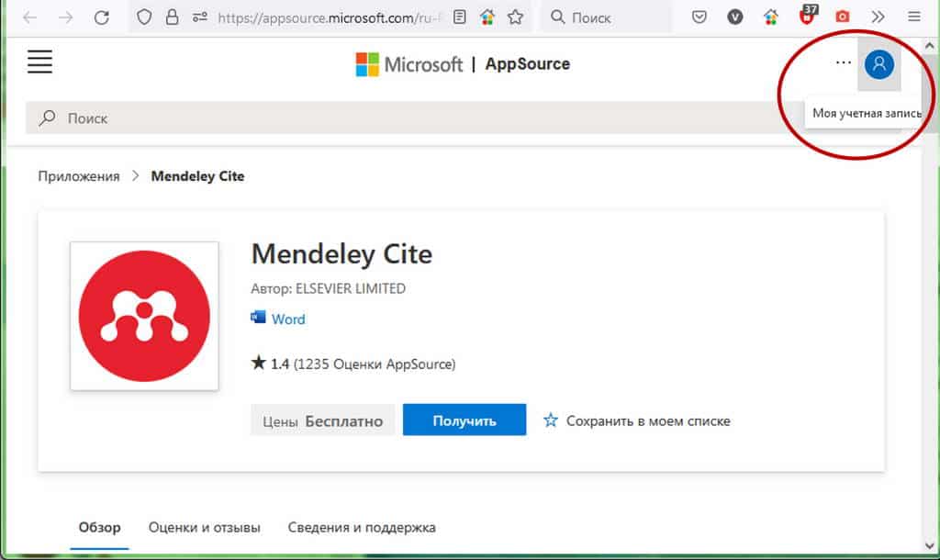Click Сохранить в моем списке
Screen dimensions: 940x560
pyautogui.click(x=648, y=420)
